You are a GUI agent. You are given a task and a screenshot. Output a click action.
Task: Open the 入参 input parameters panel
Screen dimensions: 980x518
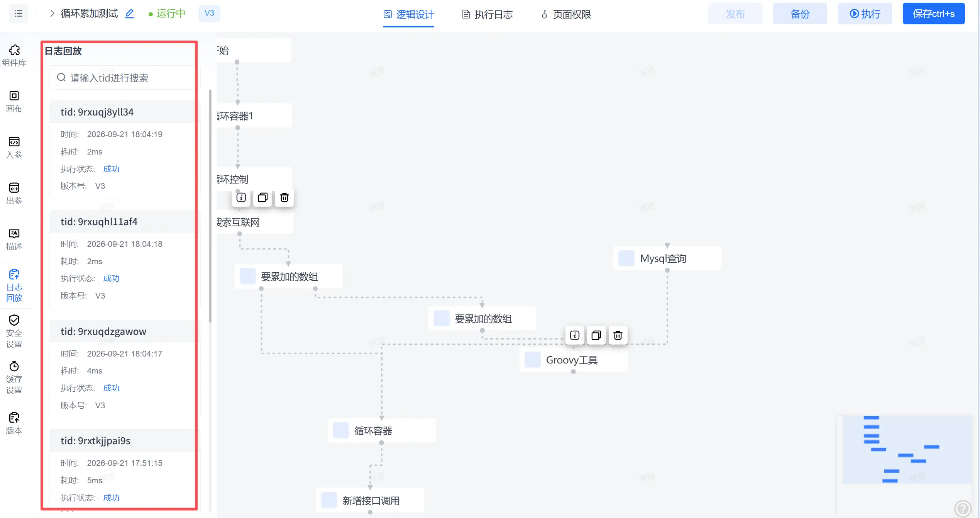tap(14, 148)
